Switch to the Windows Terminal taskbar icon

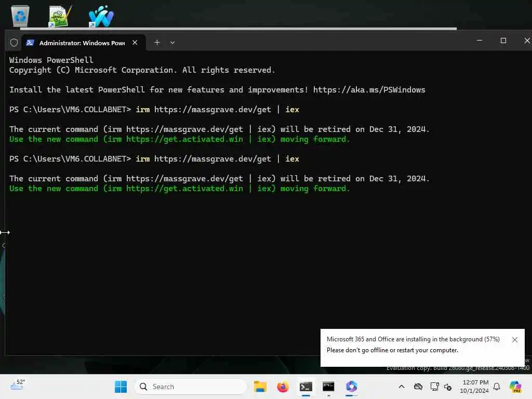pyautogui.click(x=305, y=387)
